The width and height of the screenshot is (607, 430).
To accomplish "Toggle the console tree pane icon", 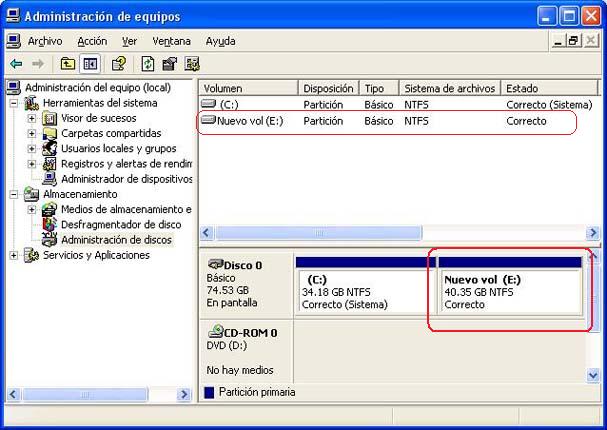I will pyautogui.click(x=90, y=63).
